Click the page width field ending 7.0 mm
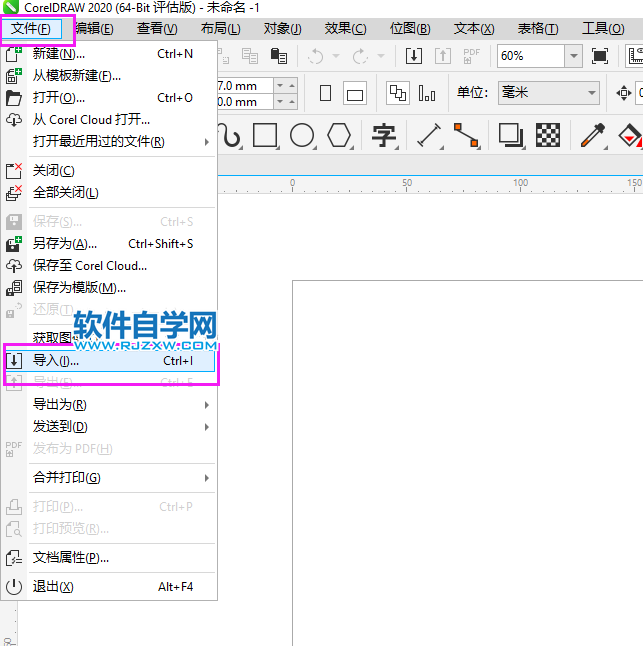 (x=245, y=86)
